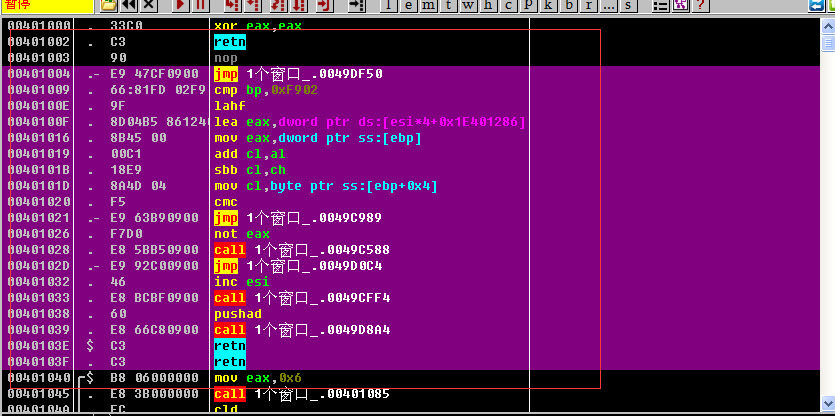Pause execution with the pause icon
835x416 pixels.
pos(200,5)
